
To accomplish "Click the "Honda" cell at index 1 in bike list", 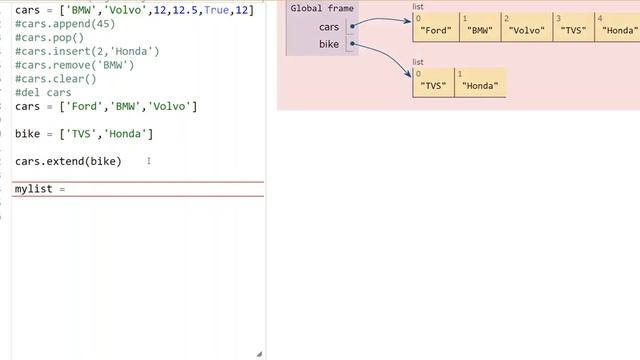I will point(480,82).
